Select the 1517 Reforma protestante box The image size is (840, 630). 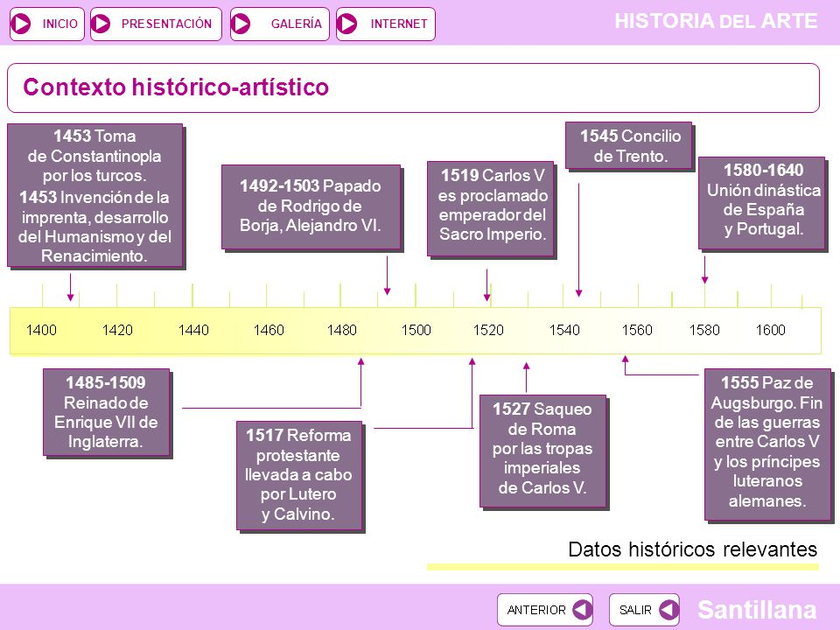point(299,476)
